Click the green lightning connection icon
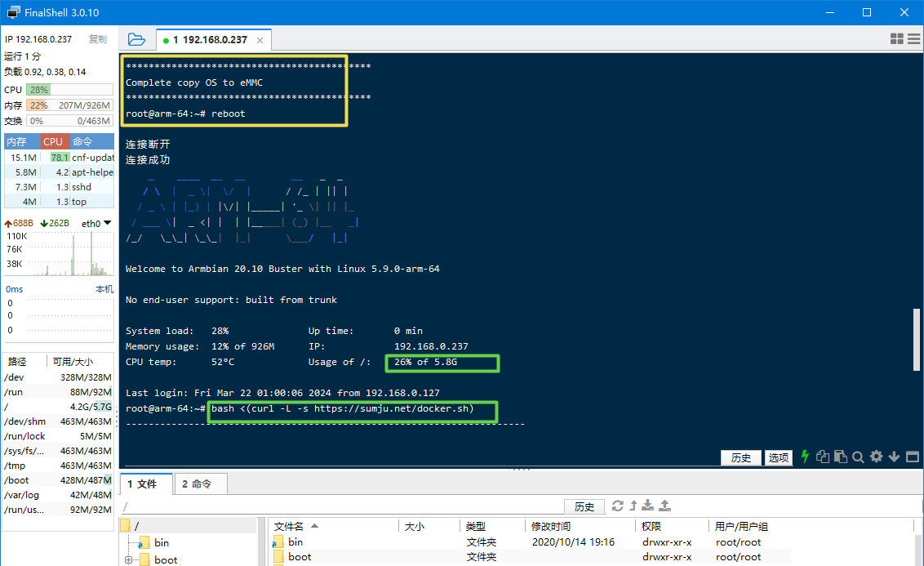Screen dimensions: 924x566 pos(805,457)
